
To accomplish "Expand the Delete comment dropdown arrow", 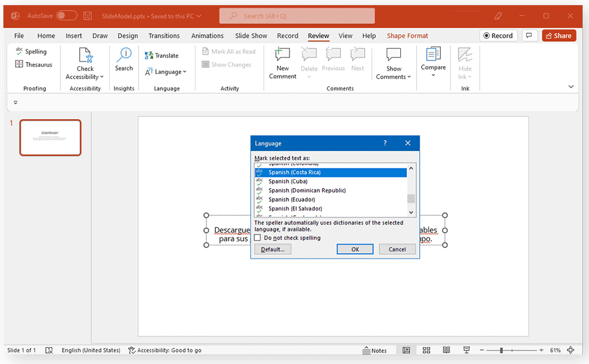I will (309, 77).
